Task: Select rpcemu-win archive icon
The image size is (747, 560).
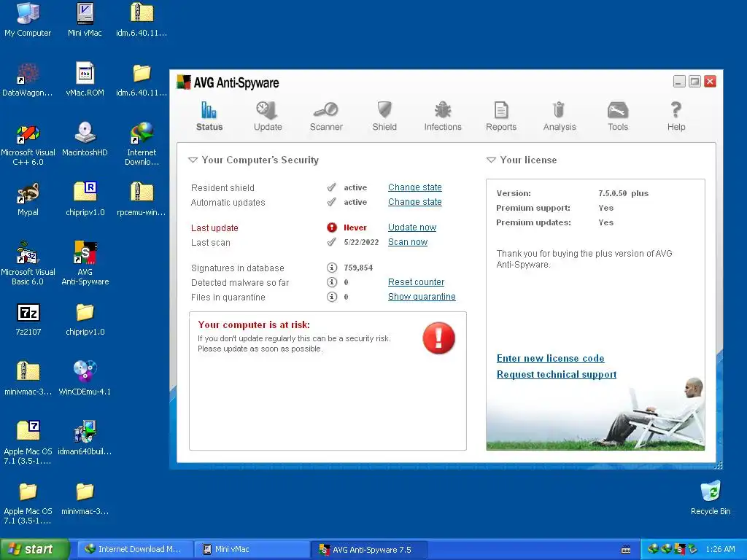Action: 142,199
